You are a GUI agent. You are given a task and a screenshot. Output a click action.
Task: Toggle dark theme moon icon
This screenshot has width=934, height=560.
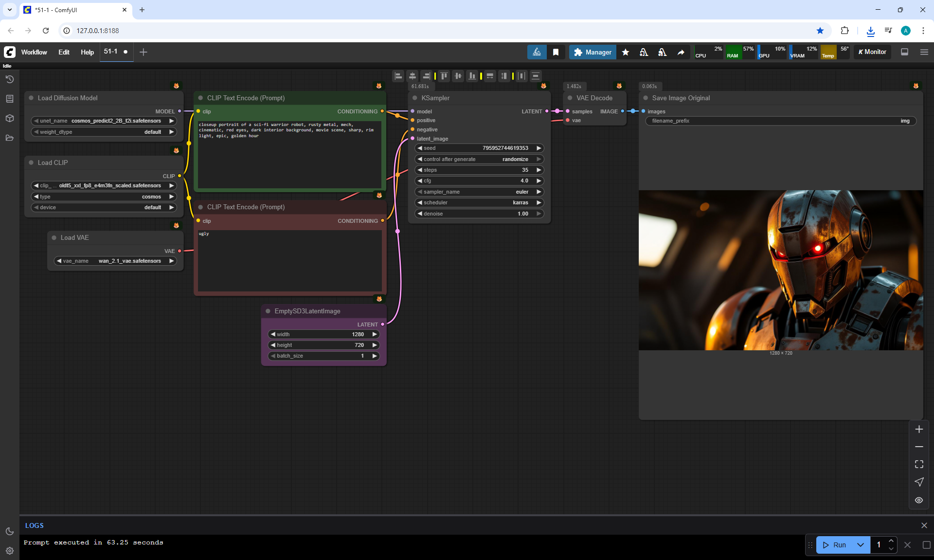point(9,531)
